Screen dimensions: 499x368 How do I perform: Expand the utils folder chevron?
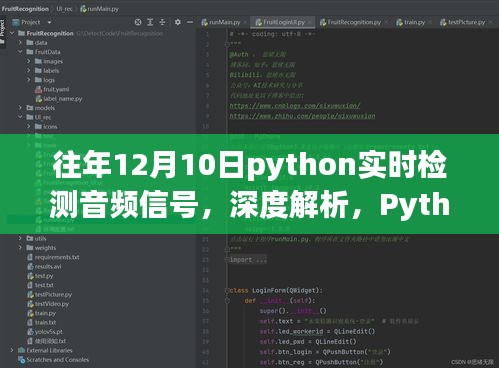pyautogui.click(x=20, y=238)
